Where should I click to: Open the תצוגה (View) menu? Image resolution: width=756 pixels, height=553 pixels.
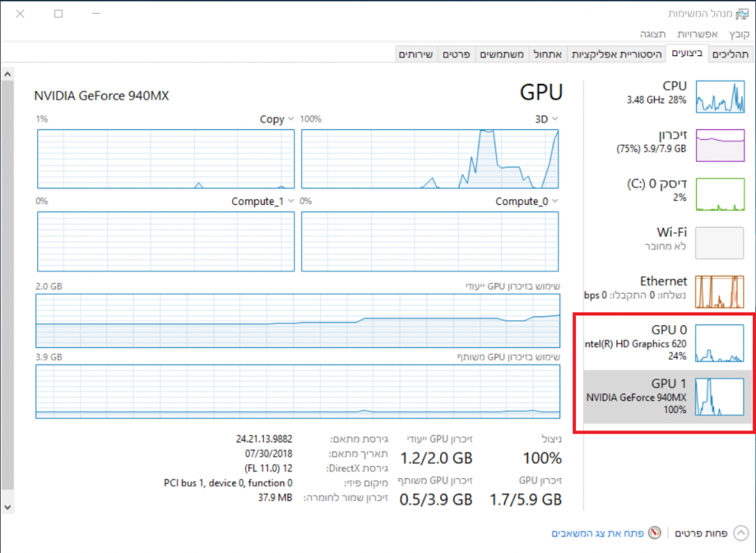point(653,34)
